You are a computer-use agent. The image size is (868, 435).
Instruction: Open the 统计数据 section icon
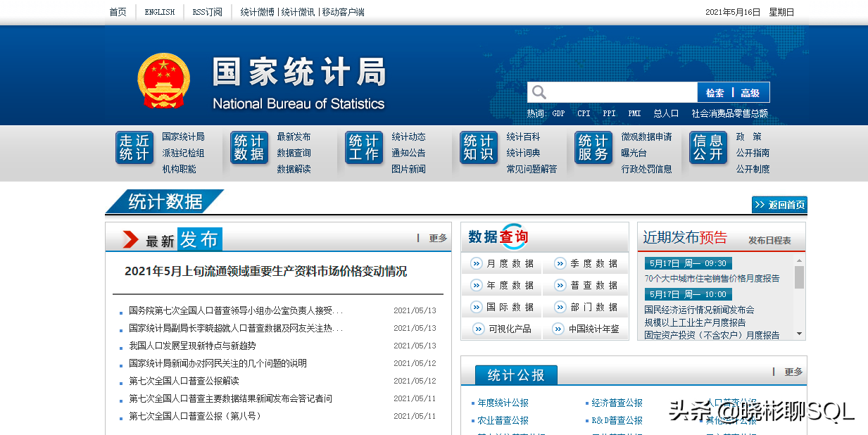click(x=249, y=148)
